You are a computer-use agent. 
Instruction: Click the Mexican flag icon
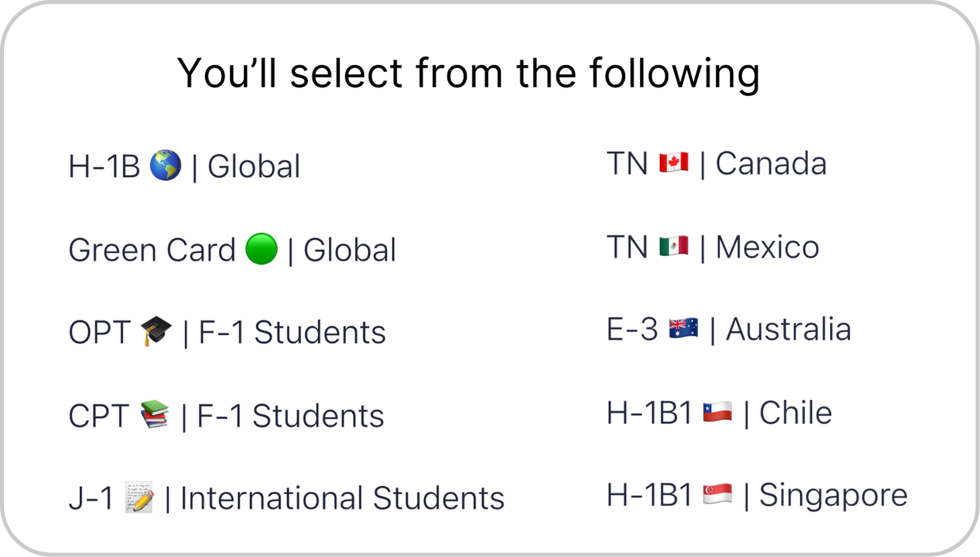point(673,247)
